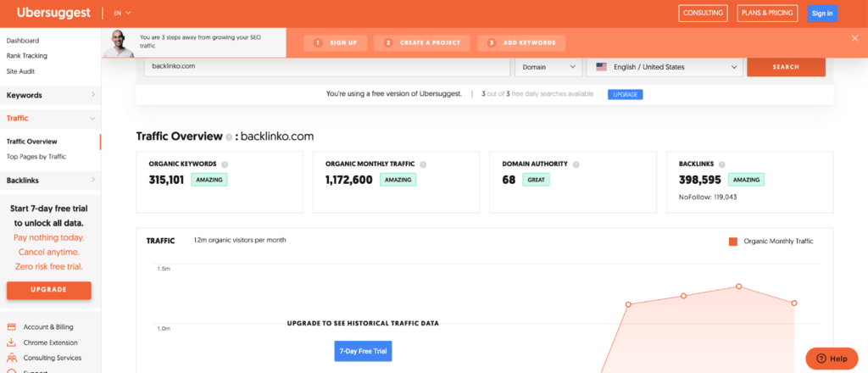Screen dimensions: 868x373
Task: Open the English / United States dropdown
Action: click(x=665, y=67)
